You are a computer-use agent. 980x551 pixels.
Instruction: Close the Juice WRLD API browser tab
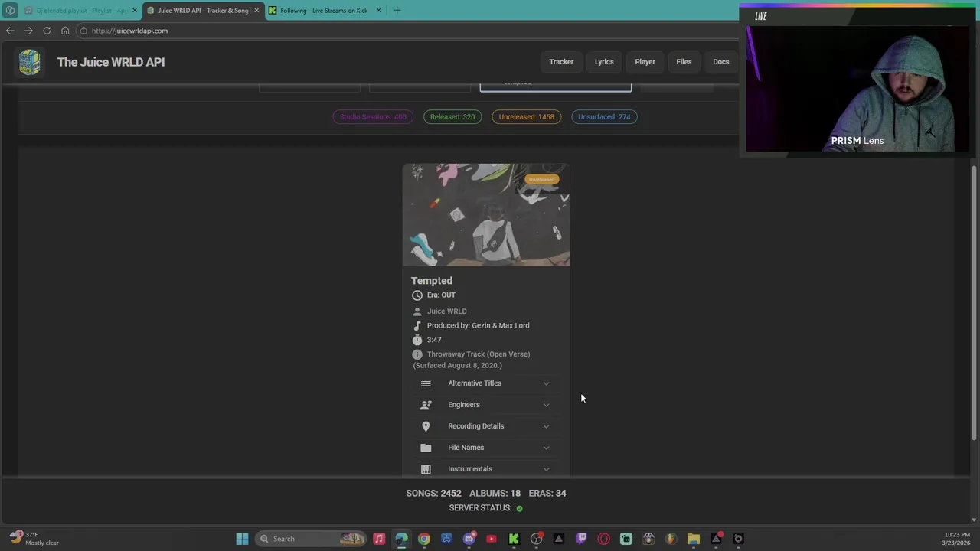pyautogui.click(x=256, y=11)
